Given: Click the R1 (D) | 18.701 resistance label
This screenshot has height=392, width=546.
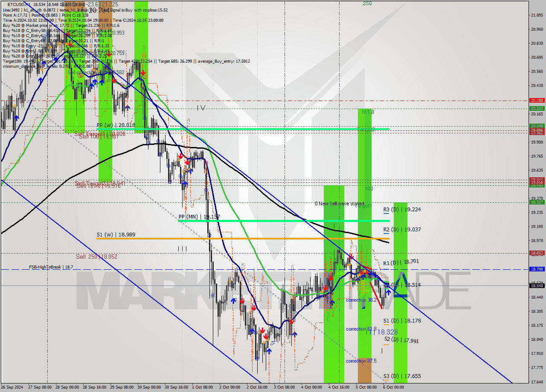Looking at the screenshot, I should pos(402,262).
